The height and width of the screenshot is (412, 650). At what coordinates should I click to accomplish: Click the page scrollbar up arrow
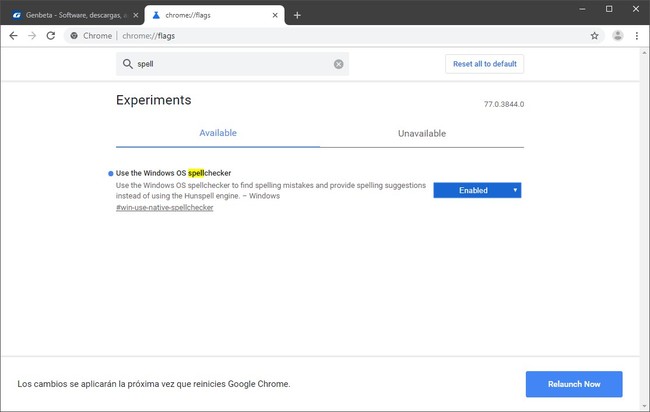point(645,52)
